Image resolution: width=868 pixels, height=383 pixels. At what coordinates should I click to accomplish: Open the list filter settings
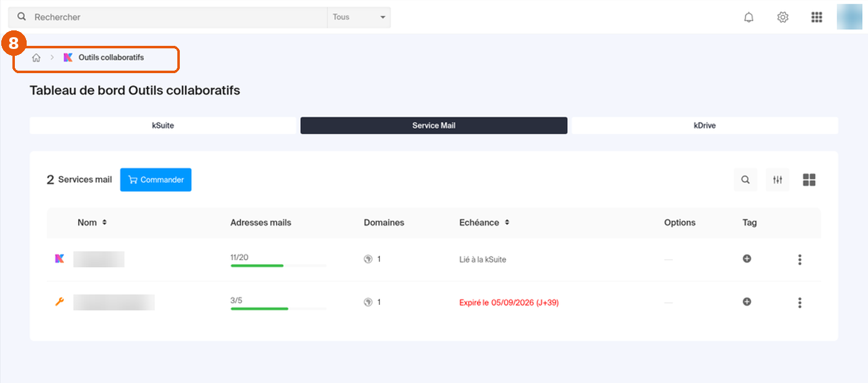tap(777, 180)
